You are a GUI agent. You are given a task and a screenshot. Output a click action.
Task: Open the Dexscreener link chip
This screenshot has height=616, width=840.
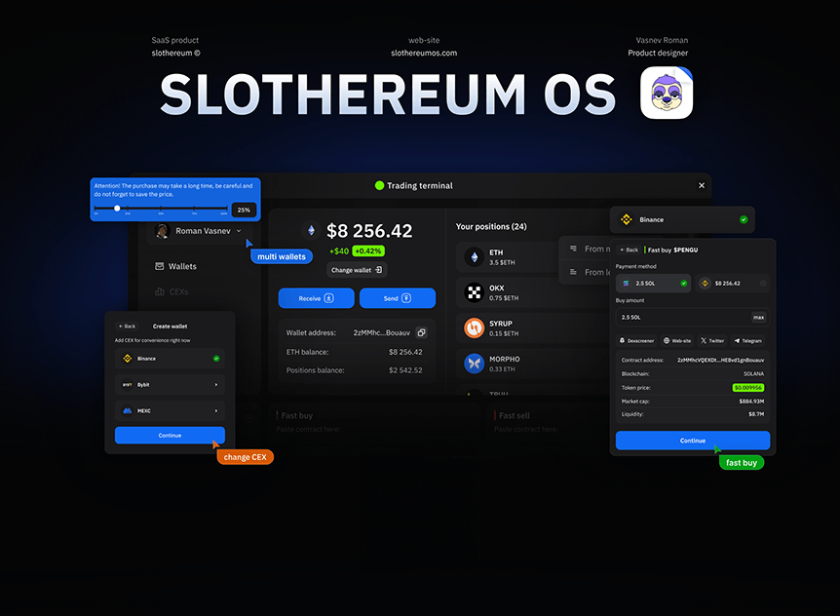coord(637,341)
